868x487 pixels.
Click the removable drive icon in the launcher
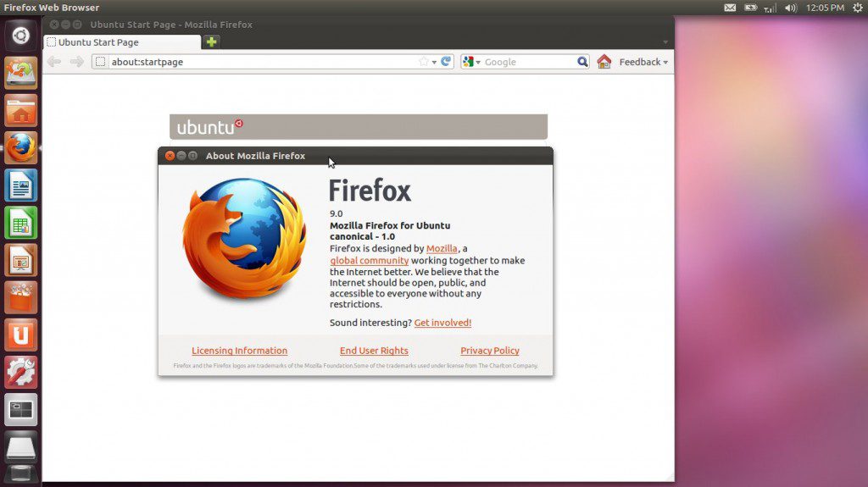[21, 446]
